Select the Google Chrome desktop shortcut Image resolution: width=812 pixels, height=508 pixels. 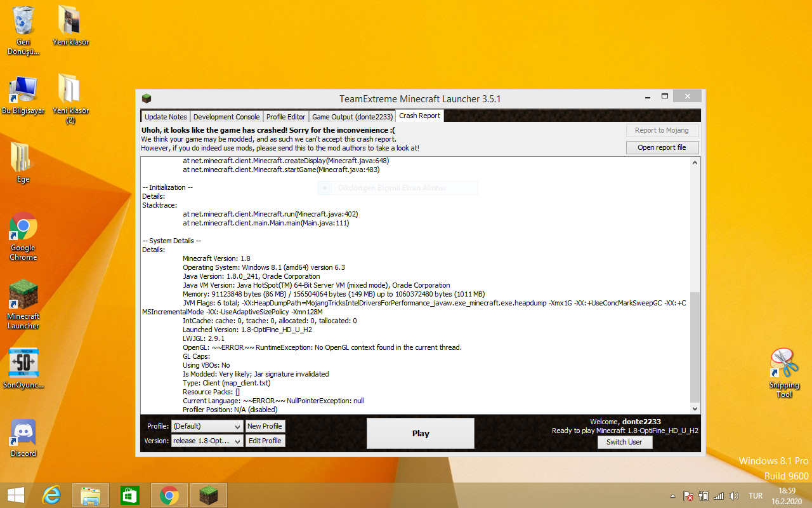(x=23, y=236)
